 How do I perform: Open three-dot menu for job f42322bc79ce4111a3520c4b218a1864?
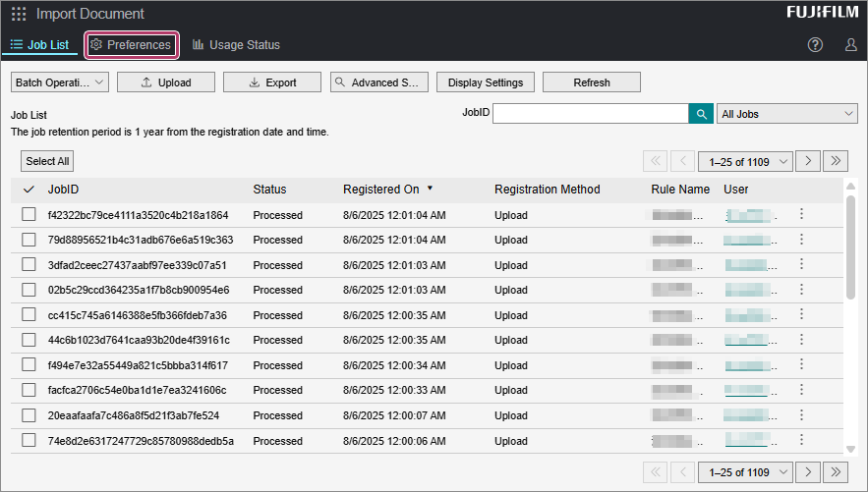tap(801, 214)
